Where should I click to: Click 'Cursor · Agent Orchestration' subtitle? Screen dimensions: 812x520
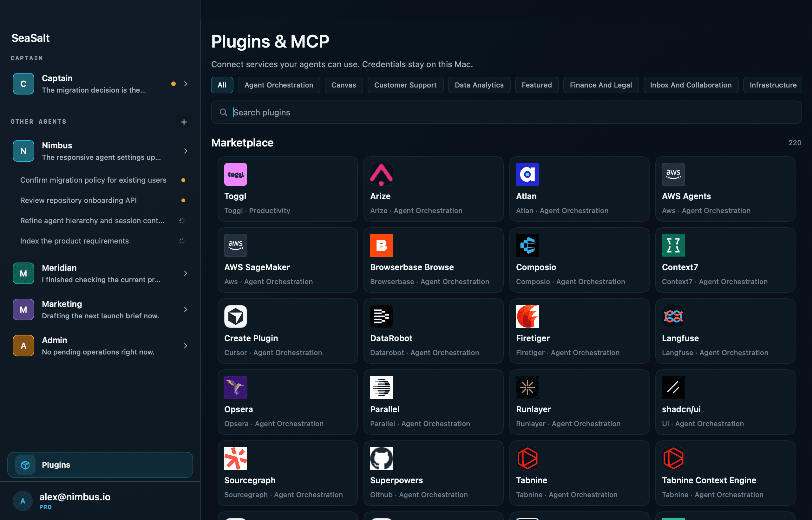273,353
